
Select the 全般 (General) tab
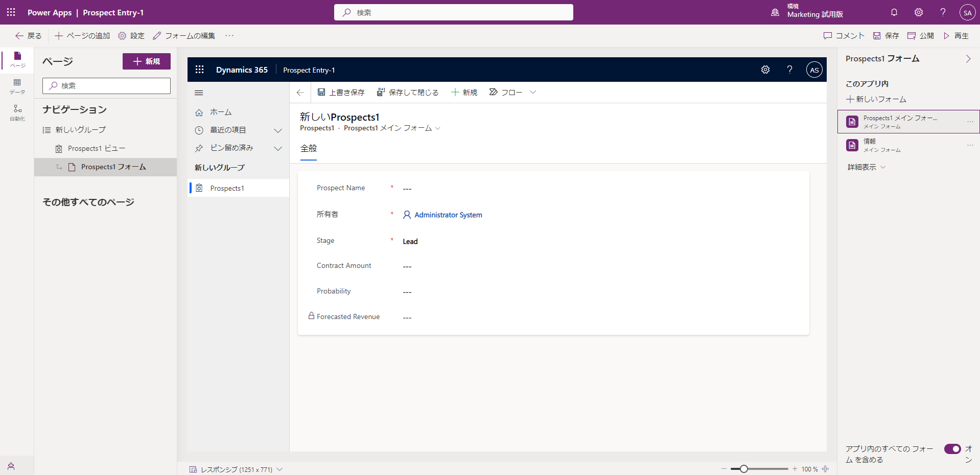(309, 149)
